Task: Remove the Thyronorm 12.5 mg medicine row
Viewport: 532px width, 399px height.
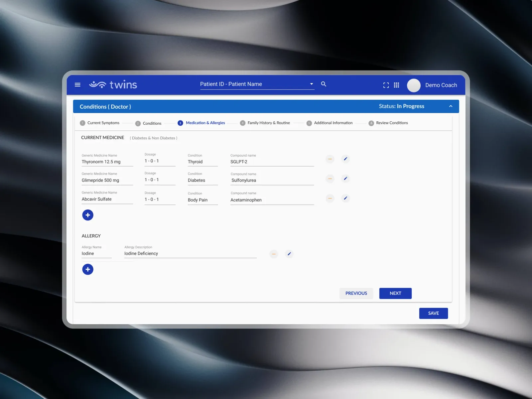Action: 330,159
